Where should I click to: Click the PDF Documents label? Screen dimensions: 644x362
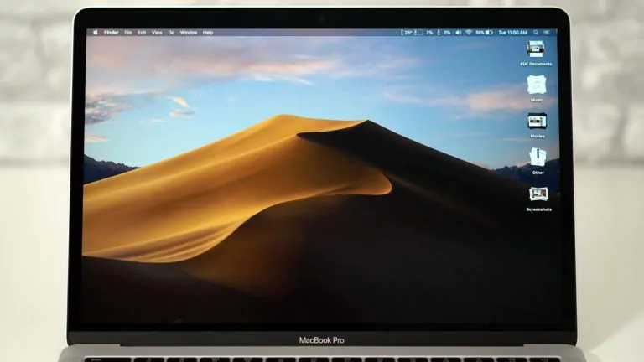[536, 64]
